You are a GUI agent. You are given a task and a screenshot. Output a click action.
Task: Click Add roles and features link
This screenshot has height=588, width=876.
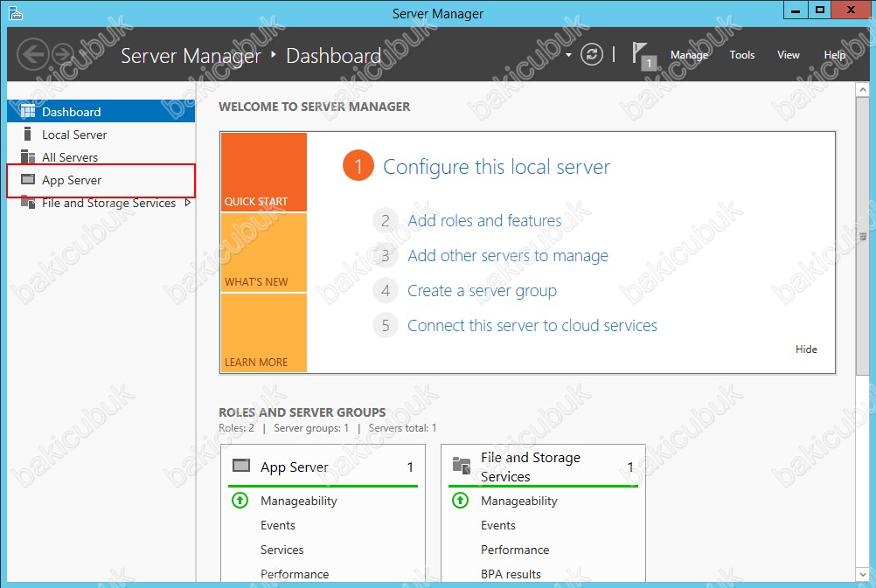484,220
